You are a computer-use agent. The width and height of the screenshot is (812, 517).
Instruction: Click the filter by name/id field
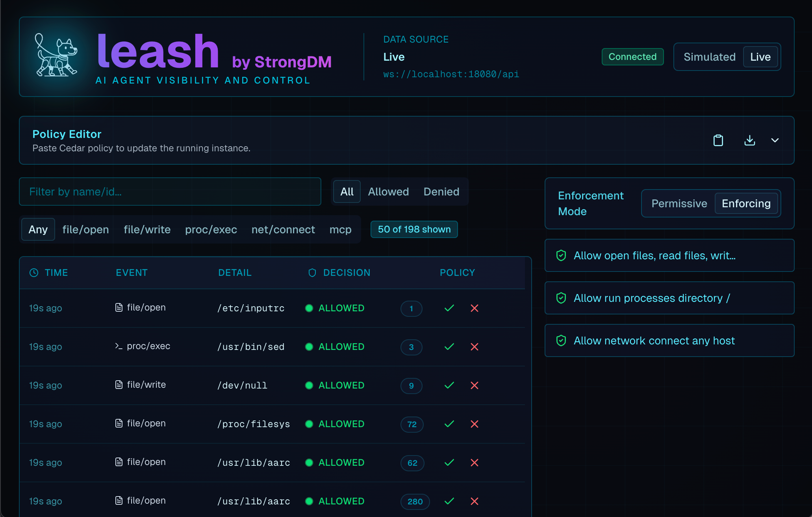[170, 192]
